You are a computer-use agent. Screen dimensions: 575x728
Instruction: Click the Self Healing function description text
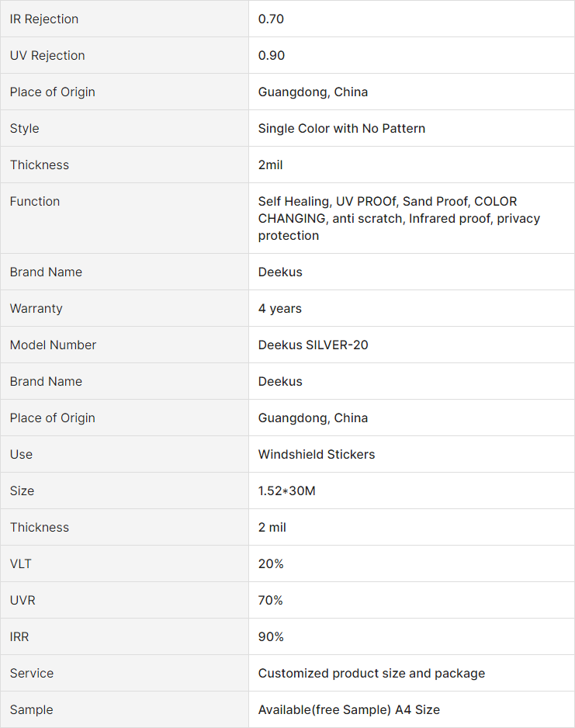399,219
